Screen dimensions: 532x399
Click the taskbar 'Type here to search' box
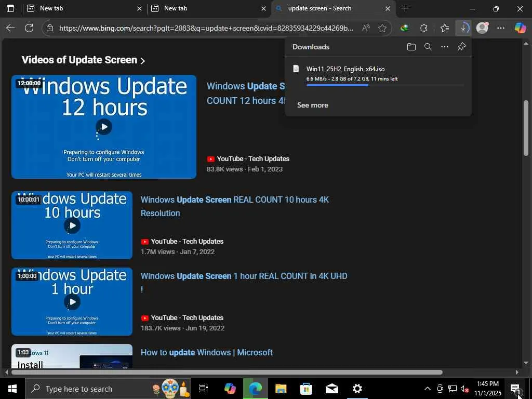[108, 389]
